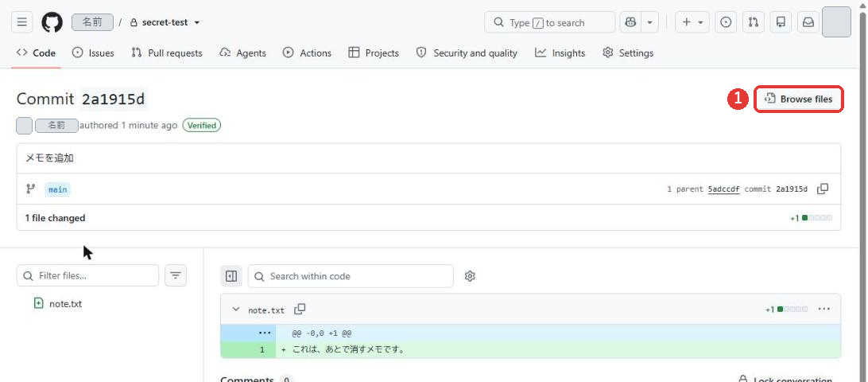Click the commit author name
The height and width of the screenshot is (382, 868).
pyautogui.click(x=56, y=125)
